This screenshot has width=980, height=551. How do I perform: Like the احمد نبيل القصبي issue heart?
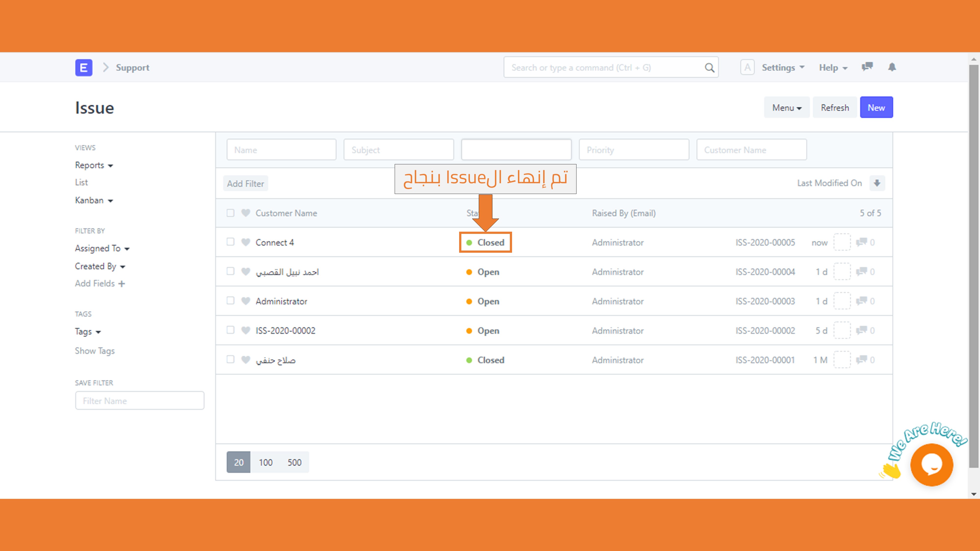point(246,272)
